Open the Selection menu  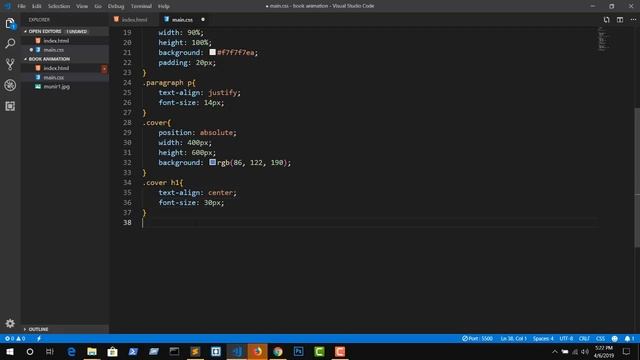(59, 6)
